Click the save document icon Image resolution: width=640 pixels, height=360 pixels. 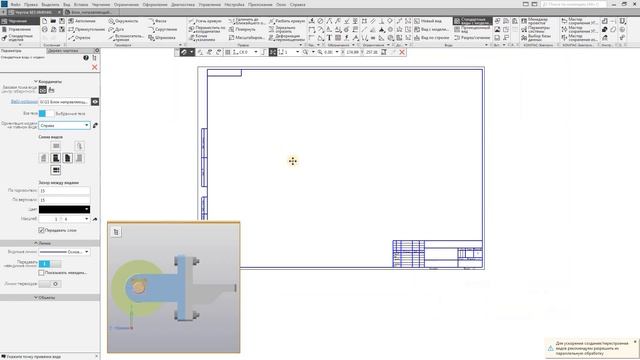(x=62, y=21)
